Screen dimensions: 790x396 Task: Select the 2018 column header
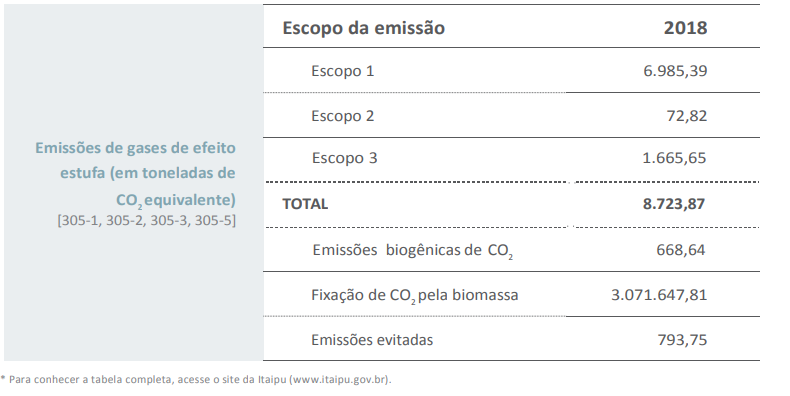pyautogui.click(x=685, y=28)
